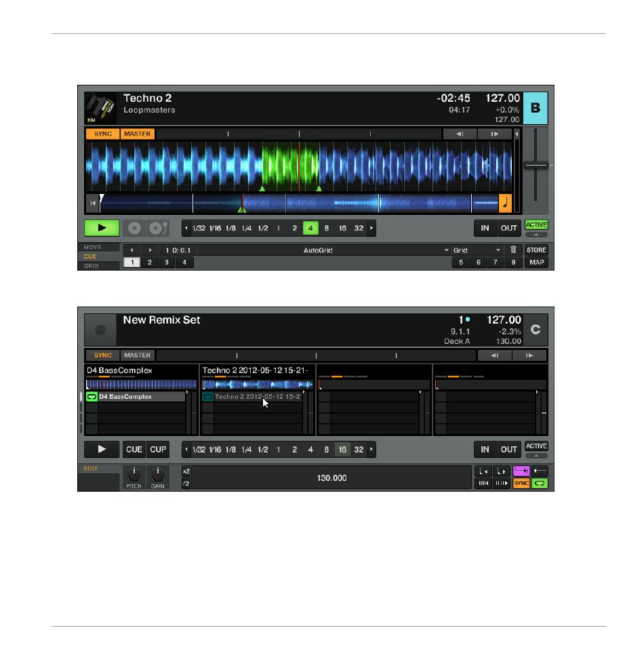Set loop OUT on Deck C
This screenshot has width=644, height=645.
[508, 449]
